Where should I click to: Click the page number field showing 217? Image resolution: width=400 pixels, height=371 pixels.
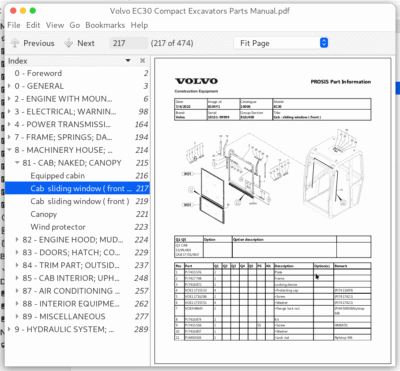(128, 43)
